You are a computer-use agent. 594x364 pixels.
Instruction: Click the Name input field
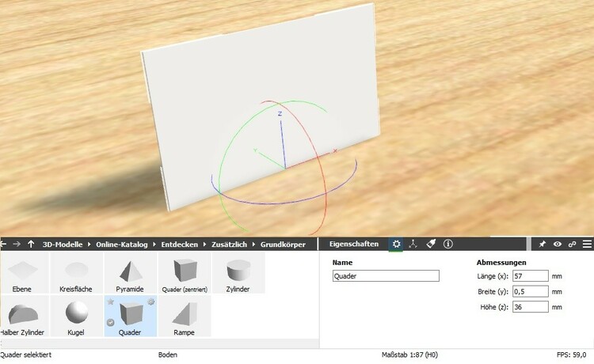(x=386, y=276)
